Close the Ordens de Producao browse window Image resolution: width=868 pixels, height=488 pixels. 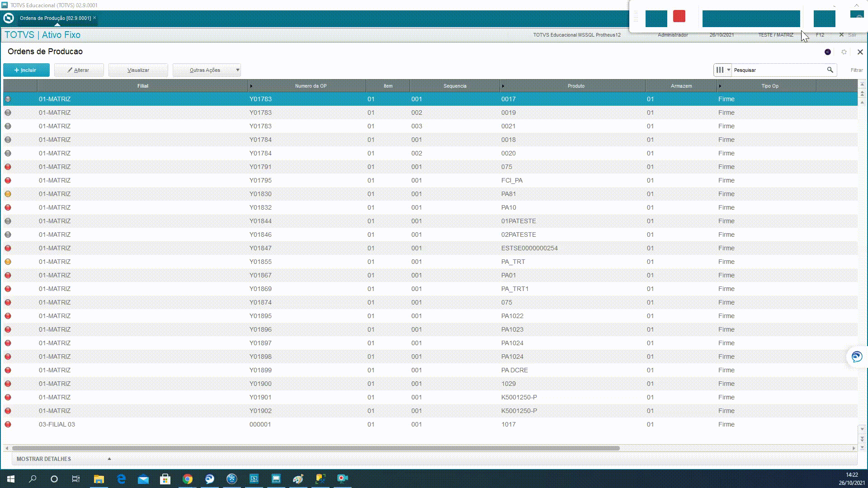[860, 52]
